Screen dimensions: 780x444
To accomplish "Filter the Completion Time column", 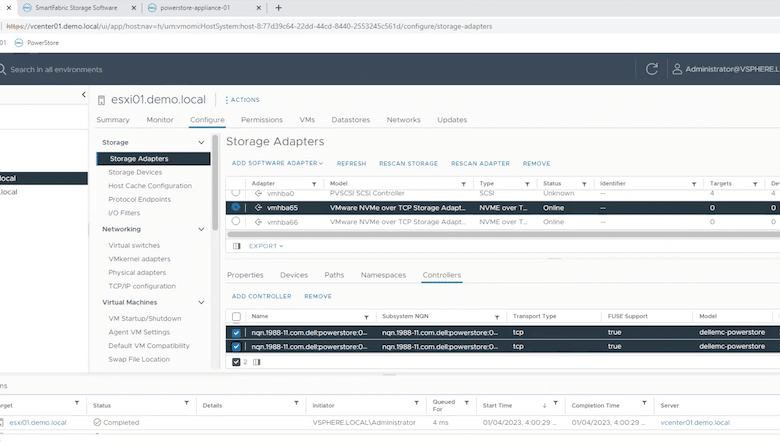I will point(644,403).
